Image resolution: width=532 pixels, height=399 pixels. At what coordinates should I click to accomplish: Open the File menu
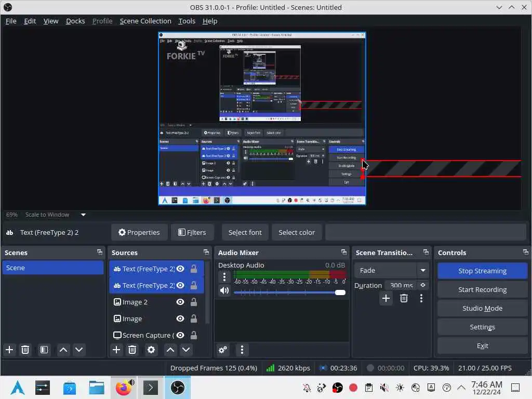coord(11,21)
